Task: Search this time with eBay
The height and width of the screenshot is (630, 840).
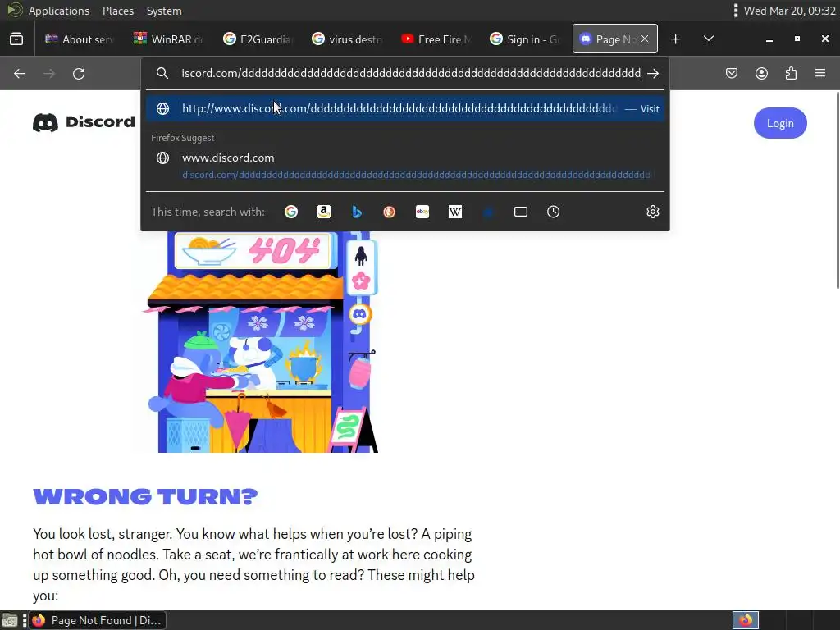Action: coord(422,212)
